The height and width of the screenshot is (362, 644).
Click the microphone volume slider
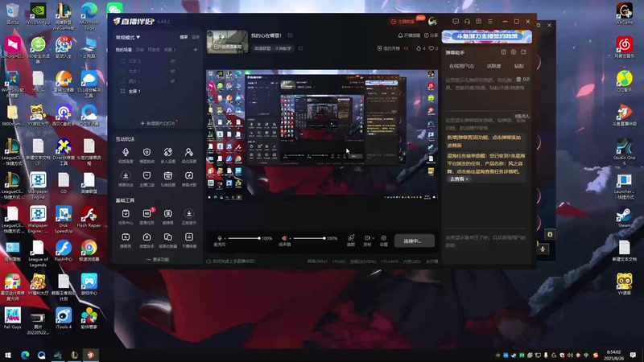point(244,238)
